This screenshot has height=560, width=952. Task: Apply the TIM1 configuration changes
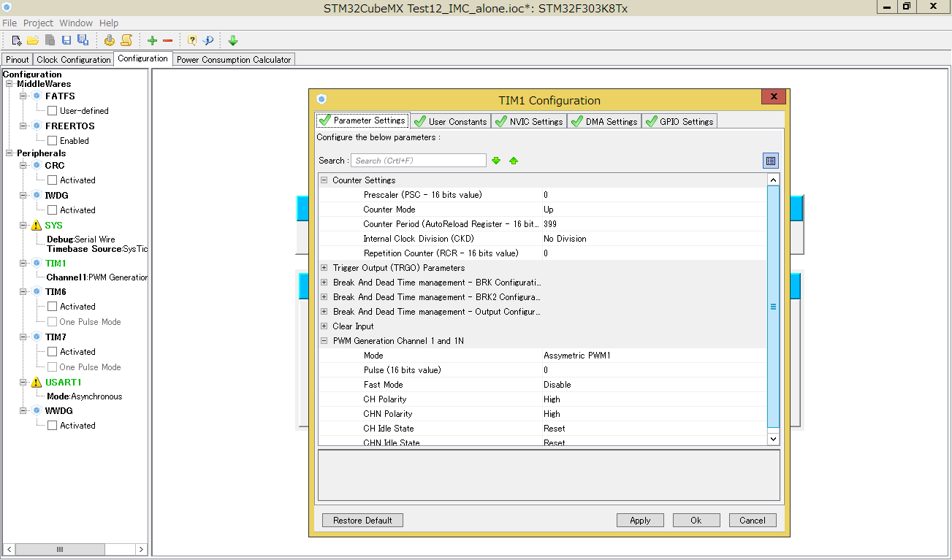[x=639, y=520]
